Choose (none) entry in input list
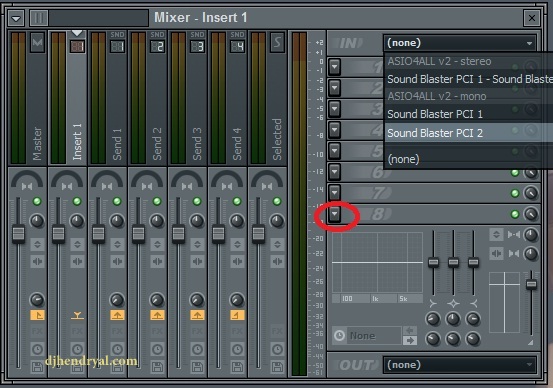This screenshot has width=553, height=388. [469, 159]
